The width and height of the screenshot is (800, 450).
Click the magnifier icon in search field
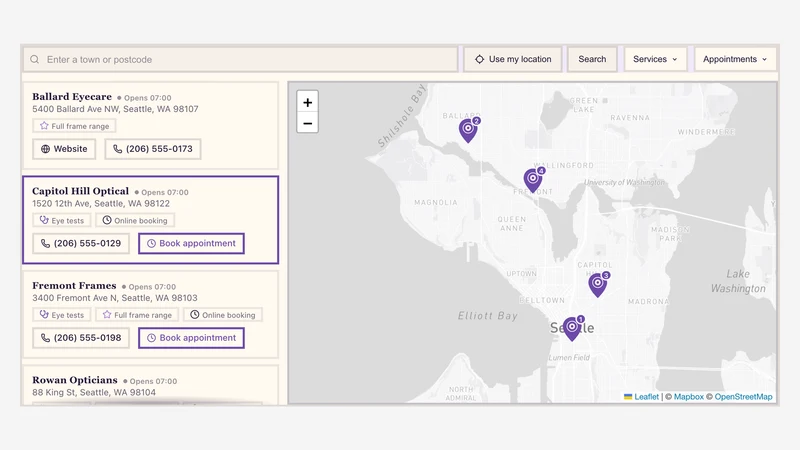pyautogui.click(x=34, y=60)
